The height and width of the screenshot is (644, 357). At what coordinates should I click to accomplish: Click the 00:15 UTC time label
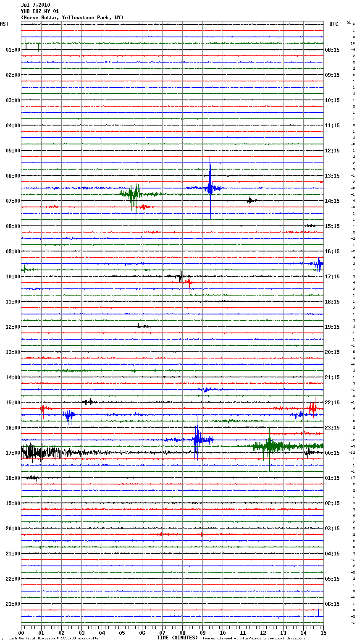[x=332, y=453]
